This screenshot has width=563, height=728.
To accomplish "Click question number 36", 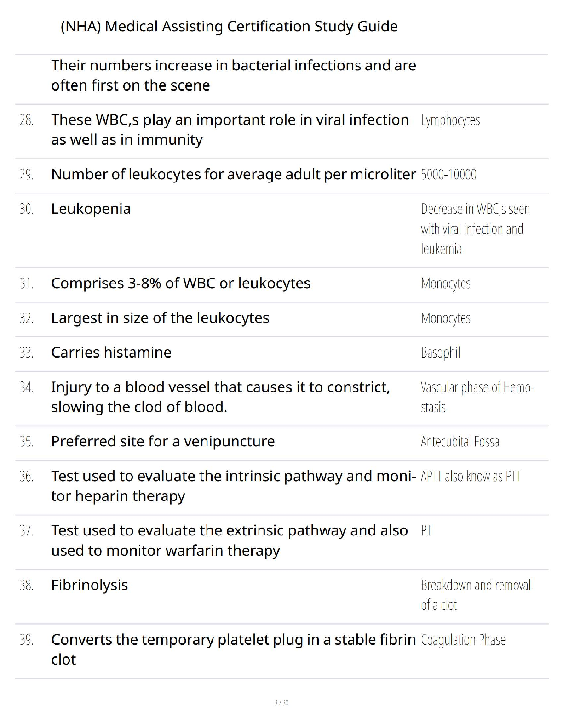I will coord(27,477).
